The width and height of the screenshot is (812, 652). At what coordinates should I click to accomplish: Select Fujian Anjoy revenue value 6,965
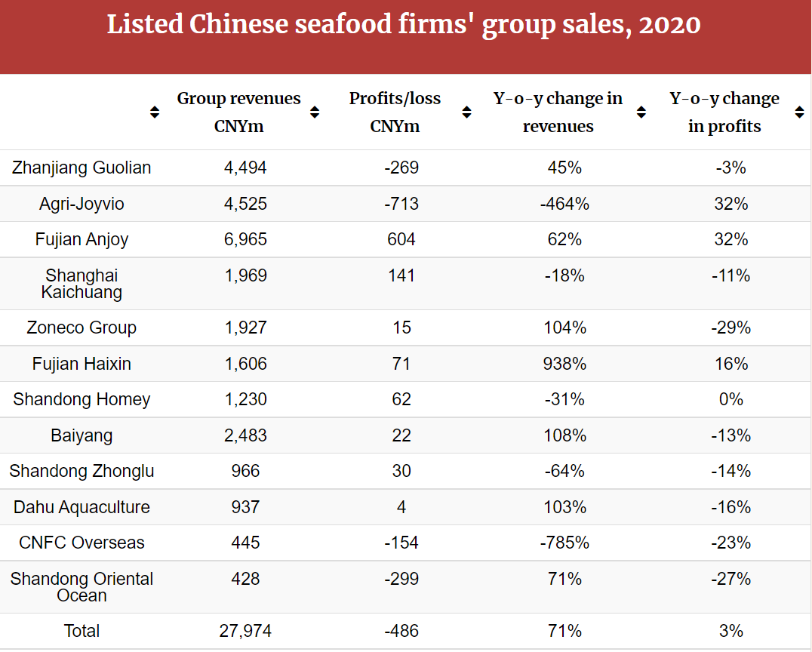pos(245,239)
